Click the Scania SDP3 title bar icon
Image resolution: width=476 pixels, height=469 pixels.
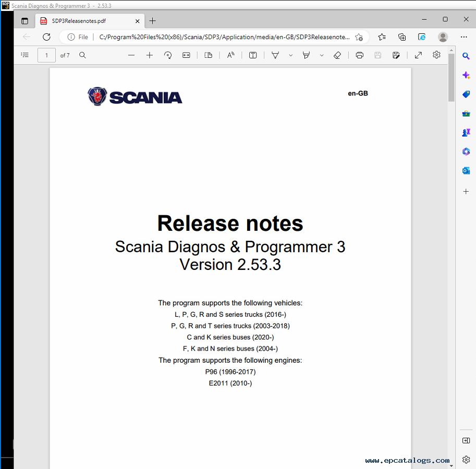pos(5,5)
